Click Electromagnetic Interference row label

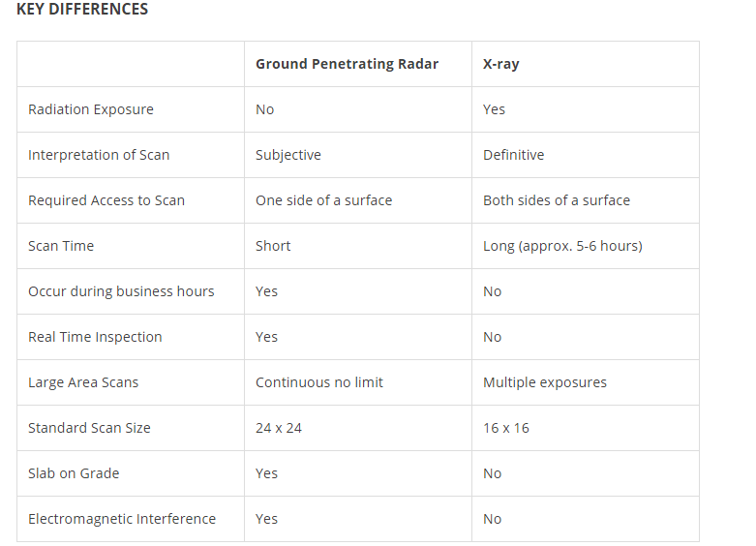[x=122, y=519]
